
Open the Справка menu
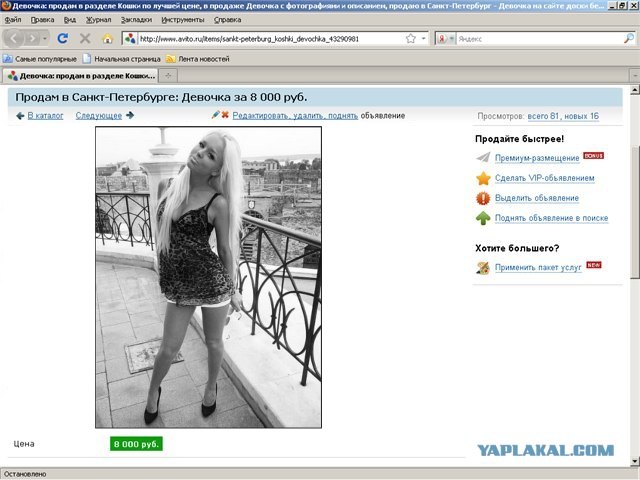tap(227, 20)
